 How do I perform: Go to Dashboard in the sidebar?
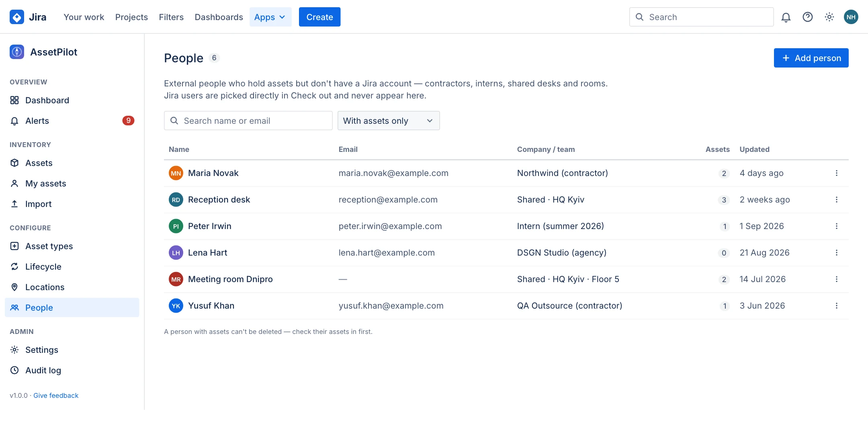72,100
